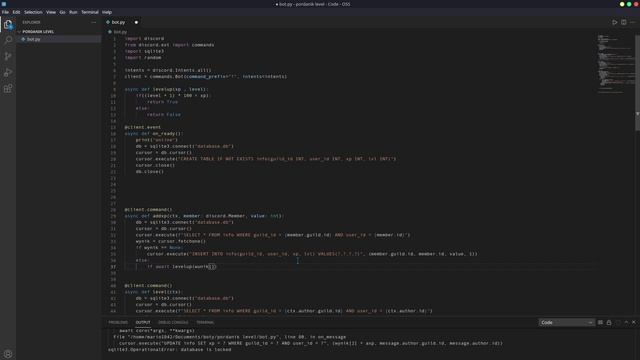Open the Edit menu
640x360 pixels.
click(16, 12)
